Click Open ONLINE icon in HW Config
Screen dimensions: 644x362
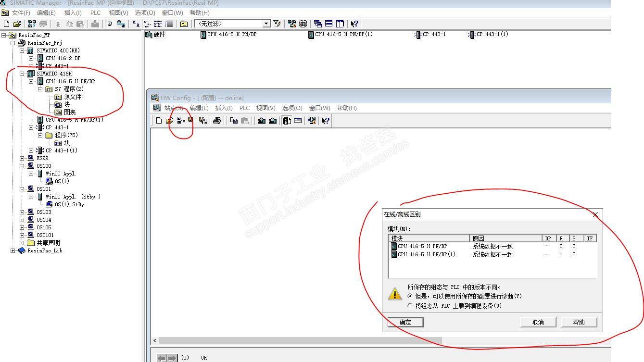(180, 121)
